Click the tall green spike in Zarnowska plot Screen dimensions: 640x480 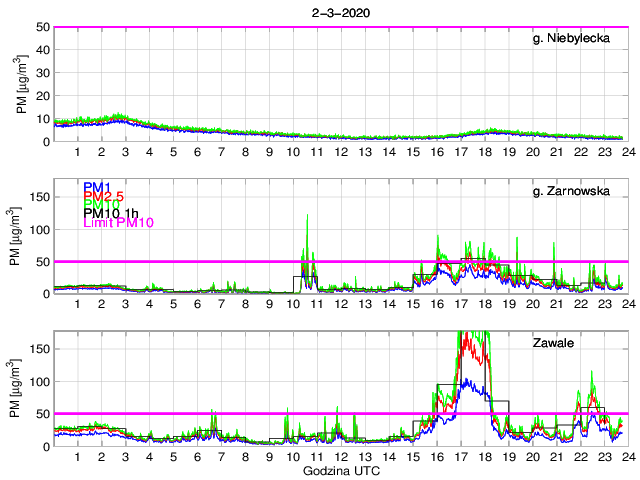[x=307, y=217]
